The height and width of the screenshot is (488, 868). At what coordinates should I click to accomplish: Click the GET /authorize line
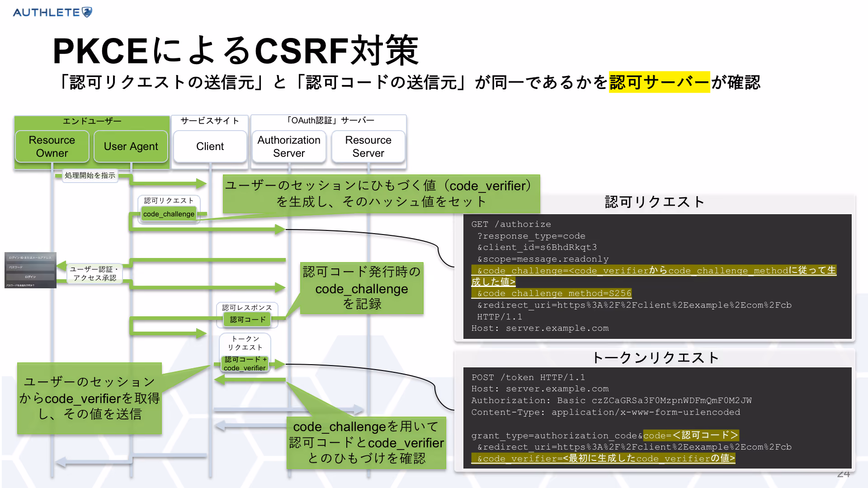point(511,224)
